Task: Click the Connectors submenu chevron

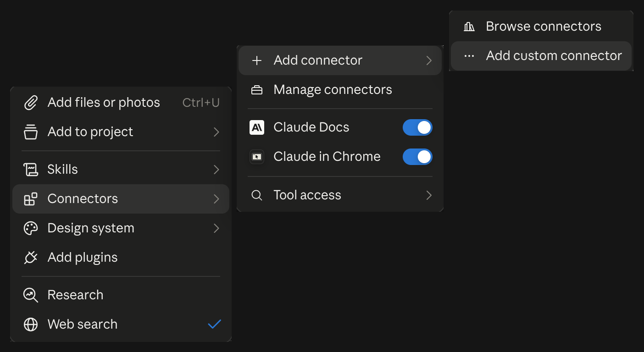Action: 217,199
